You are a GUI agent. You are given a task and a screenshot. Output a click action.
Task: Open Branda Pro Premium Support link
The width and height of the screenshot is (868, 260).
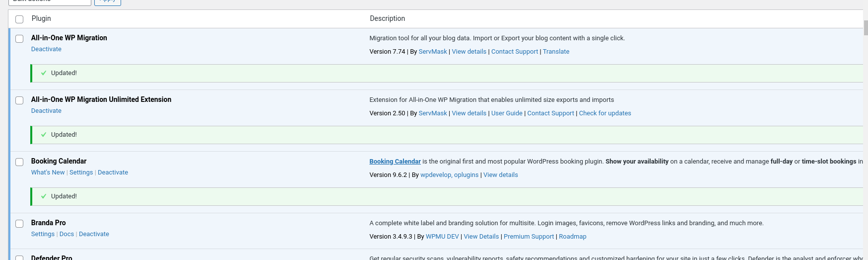coord(529,237)
